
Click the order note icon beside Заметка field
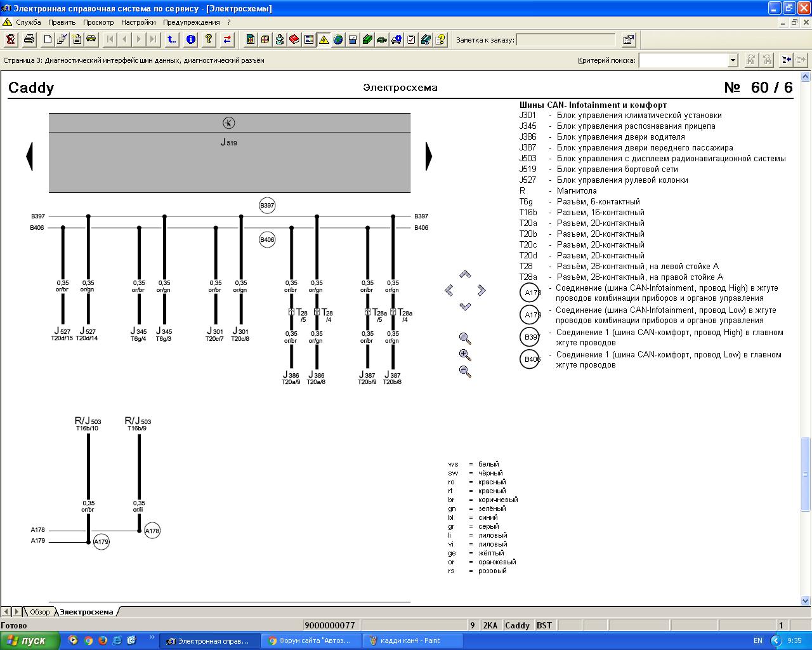pos(628,39)
